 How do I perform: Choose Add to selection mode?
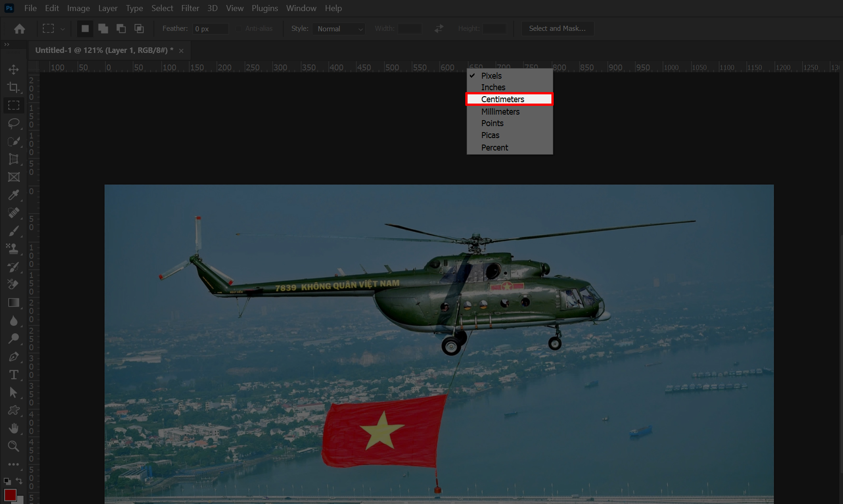[103, 29]
